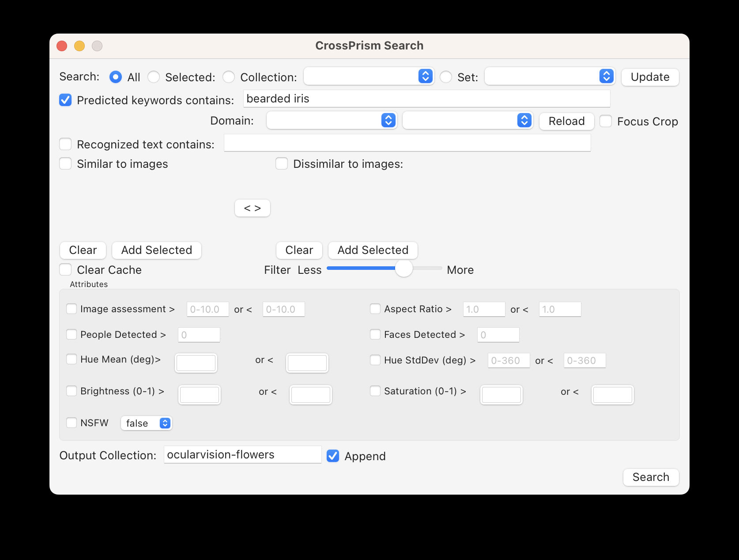Add Selected to similar images
This screenshot has width=739, height=560.
(x=157, y=250)
